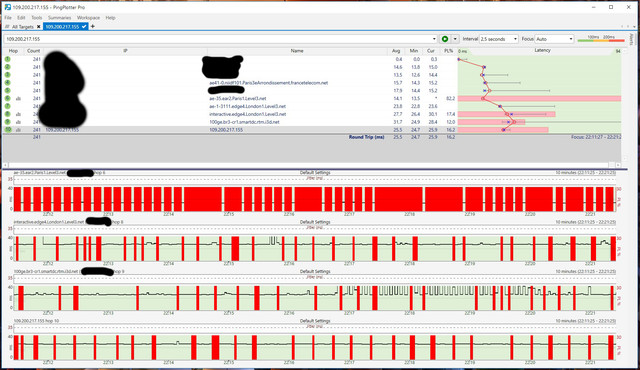Sort by the Hop column header
This screenshot has height=370, width=640.
pos(13,51)
